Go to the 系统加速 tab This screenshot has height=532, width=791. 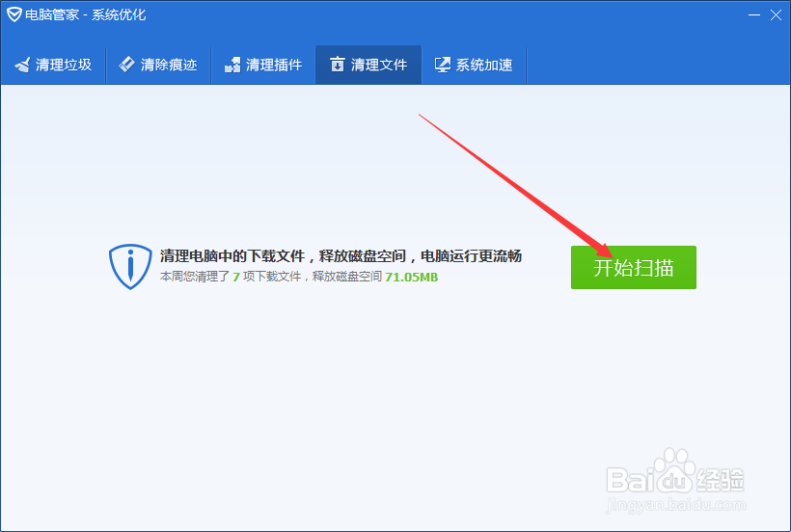(x=474, y=65)
